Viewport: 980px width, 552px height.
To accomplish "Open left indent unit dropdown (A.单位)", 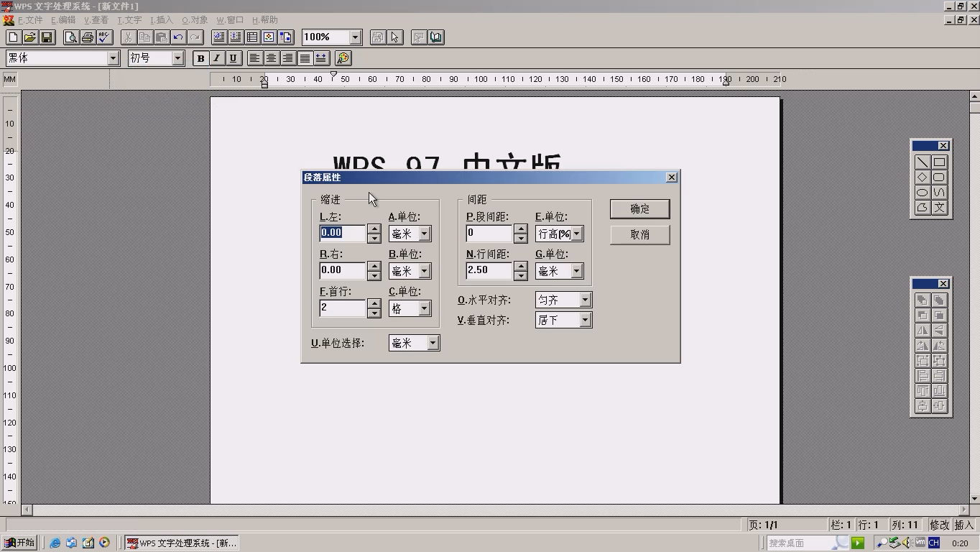I will pos(424,234).
